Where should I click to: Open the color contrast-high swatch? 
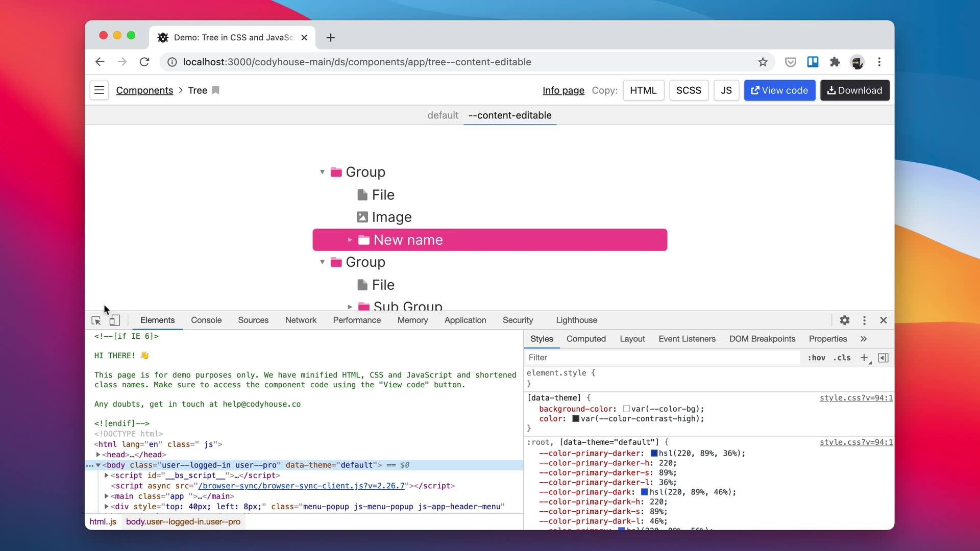(x=576, y=419)
